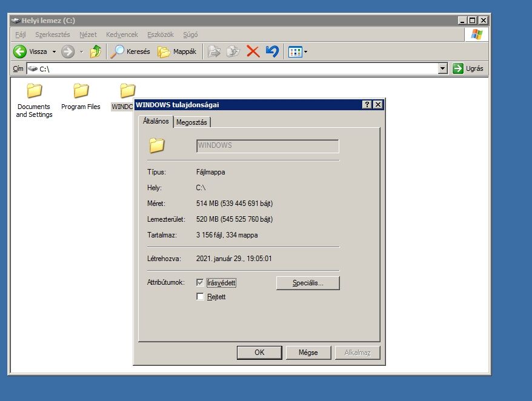Click the drive icon in the title bar
Viewport: 532px width, 401px height.
click(16, 21)
